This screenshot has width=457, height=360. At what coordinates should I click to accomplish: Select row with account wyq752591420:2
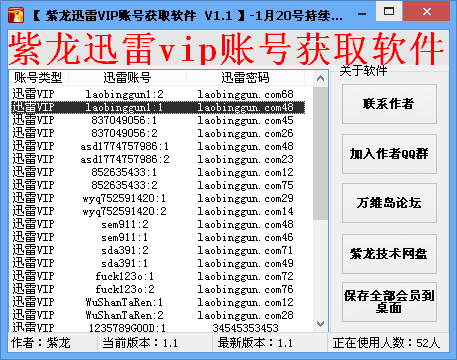[x=158, y=211]
